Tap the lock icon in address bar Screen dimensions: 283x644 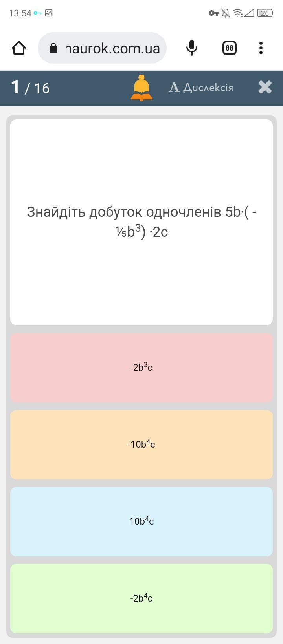pos(53,48)
